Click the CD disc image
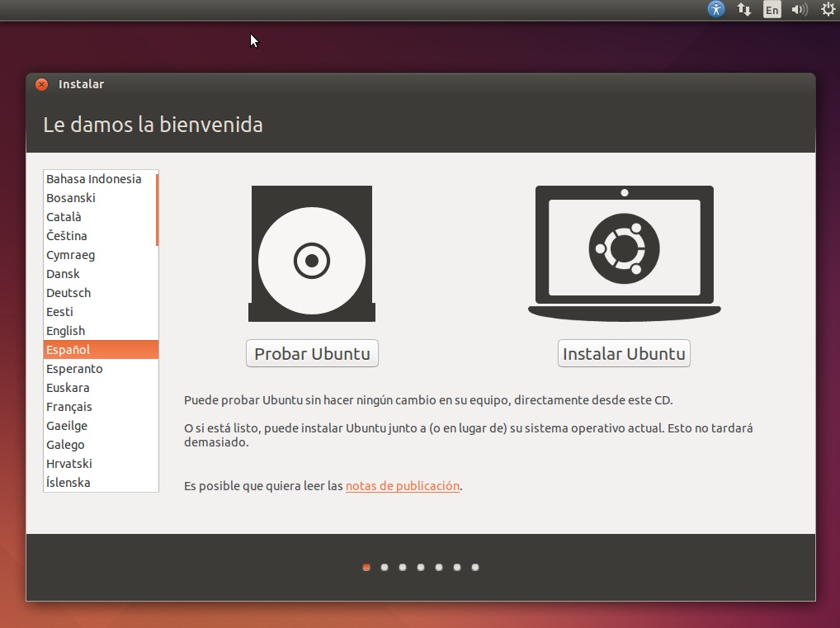840x628 pixels. [x=312, y=253]
